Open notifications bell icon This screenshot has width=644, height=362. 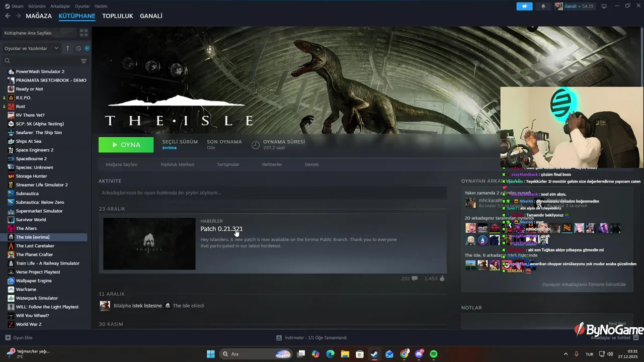coord(543,6)
